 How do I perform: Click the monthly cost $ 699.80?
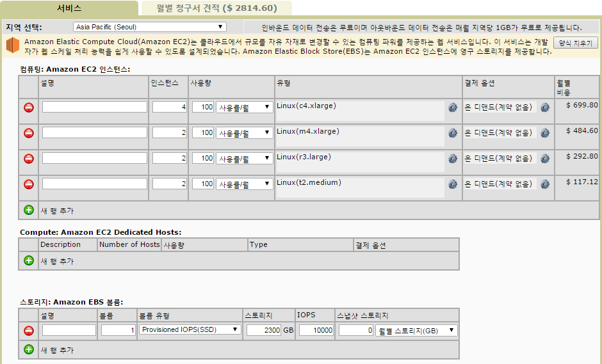pyautogui.click(x=582, y=105)
